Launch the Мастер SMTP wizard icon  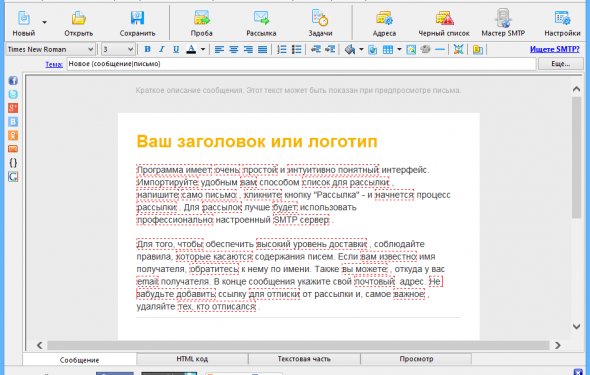[x=503, y=18]
